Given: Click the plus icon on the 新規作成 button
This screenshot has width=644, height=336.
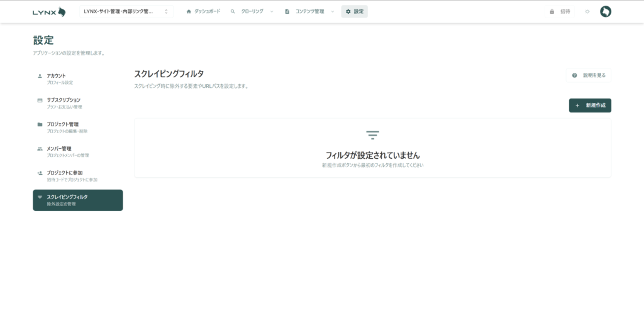Looking at the screenshot, I should pos(577,106).
